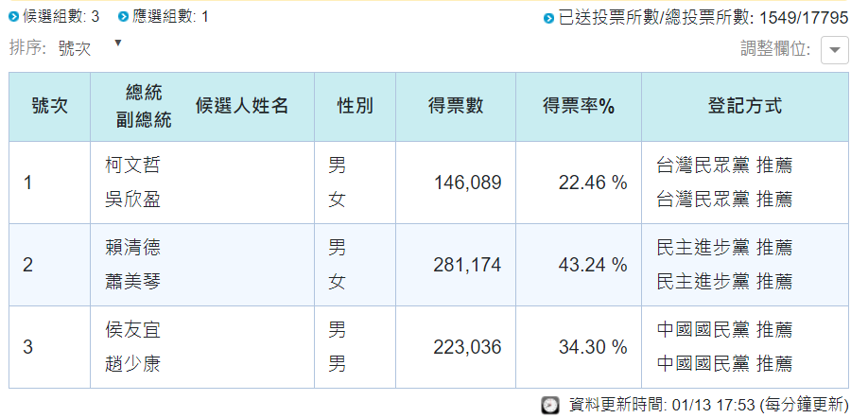
Task: Click 台灣民眾黨 推薦 in 柯文哲's line
Action: pyautogui.click(x=724, y=165)
